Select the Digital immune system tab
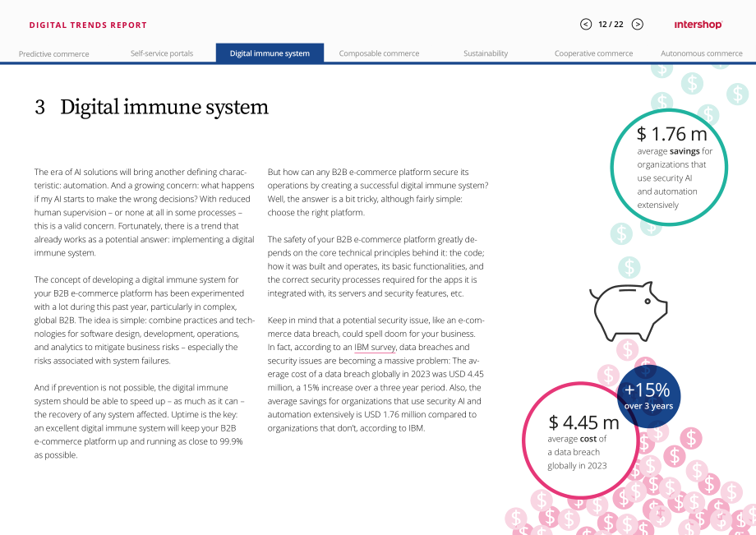 pos(270,53)
